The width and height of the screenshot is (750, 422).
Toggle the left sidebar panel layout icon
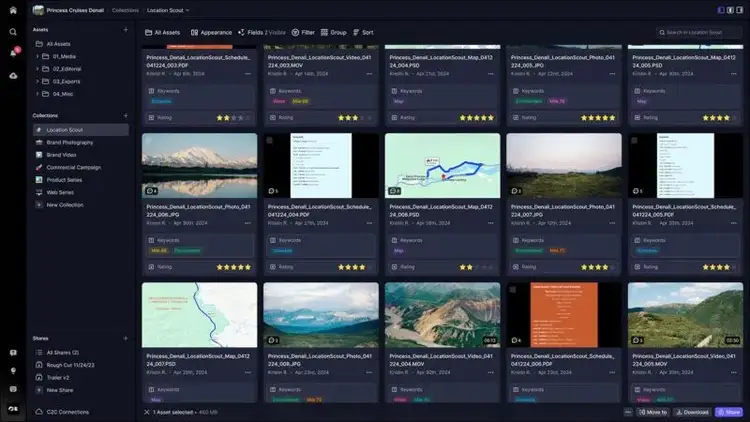click(720, 10)
